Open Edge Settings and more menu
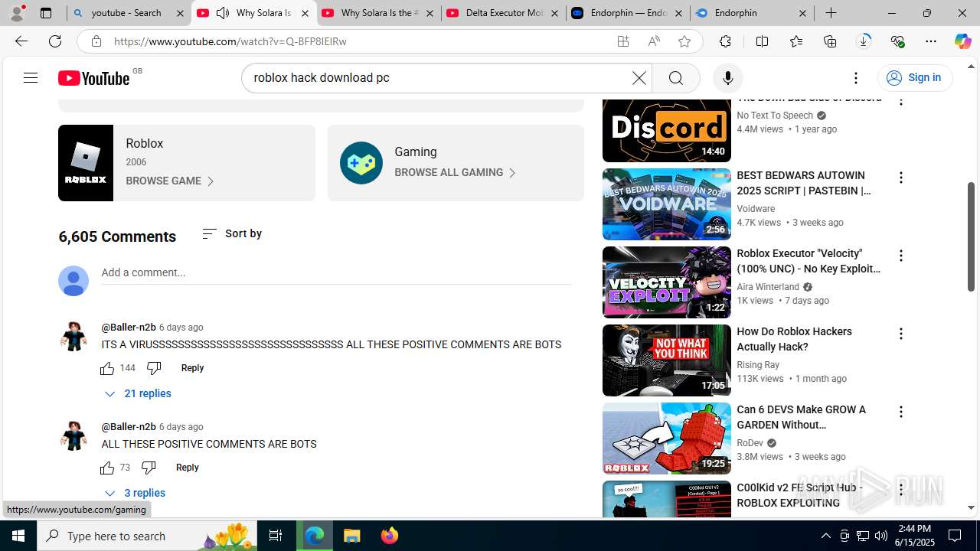Viewport: 980px width, 551px height. 931,41
